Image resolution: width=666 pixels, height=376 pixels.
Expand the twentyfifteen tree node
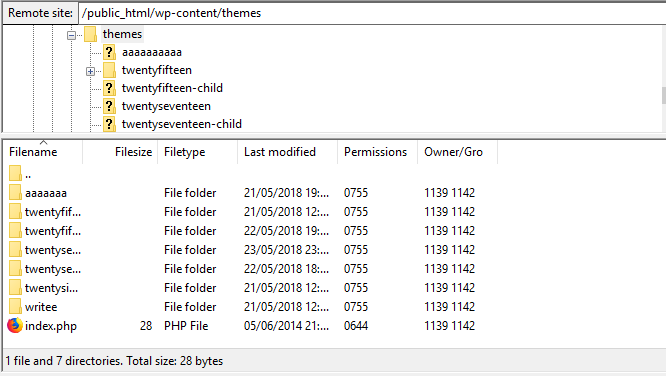[x=90, y=71]
